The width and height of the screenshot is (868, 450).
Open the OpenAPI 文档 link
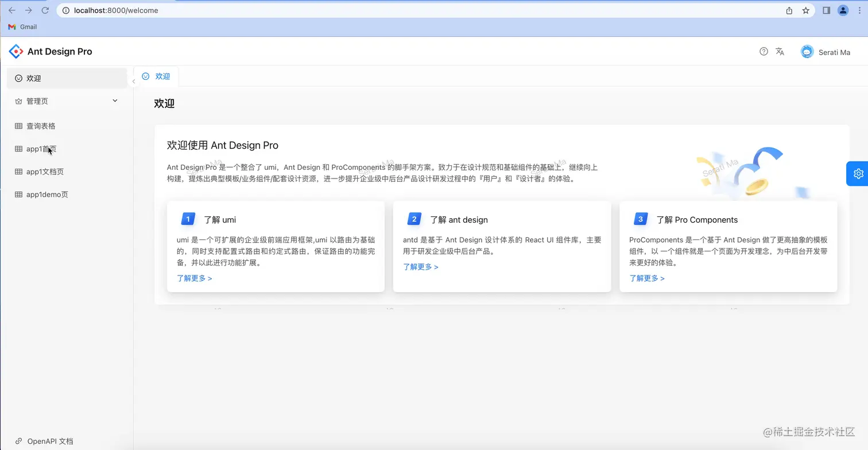(x=44, y=441)
